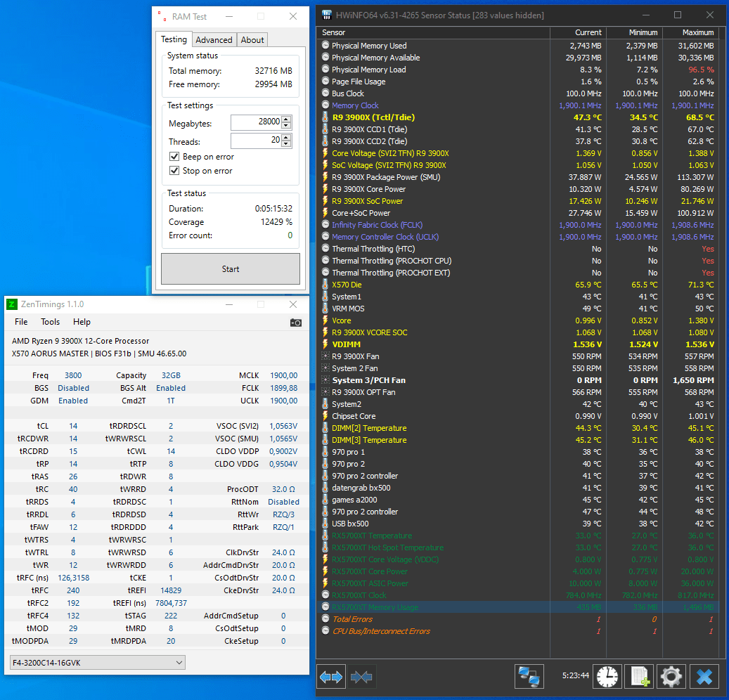Open the About tab in RAM Test
729x700 pixels.
(252, 40)
